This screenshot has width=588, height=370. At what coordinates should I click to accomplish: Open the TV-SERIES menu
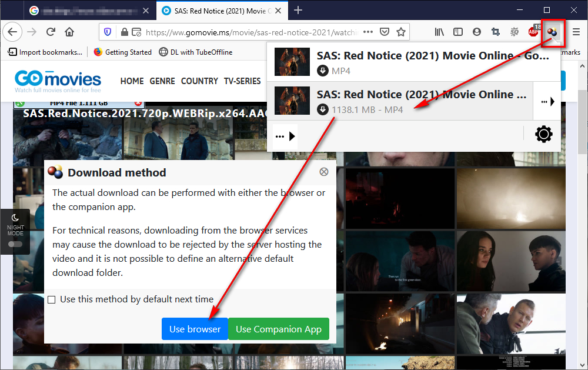click(242, 81)
